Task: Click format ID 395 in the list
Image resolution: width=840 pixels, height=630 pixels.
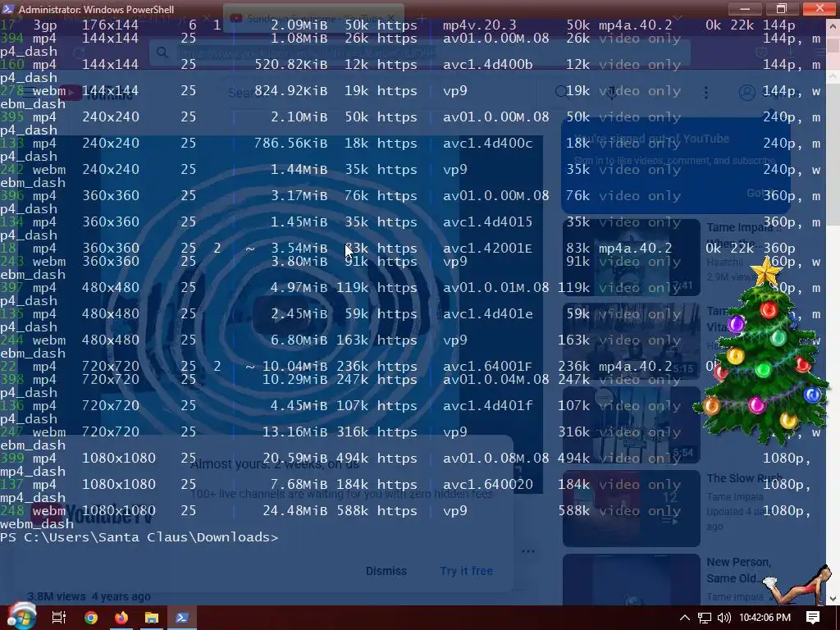Action: pyautogui.click(x=11, y=116)
